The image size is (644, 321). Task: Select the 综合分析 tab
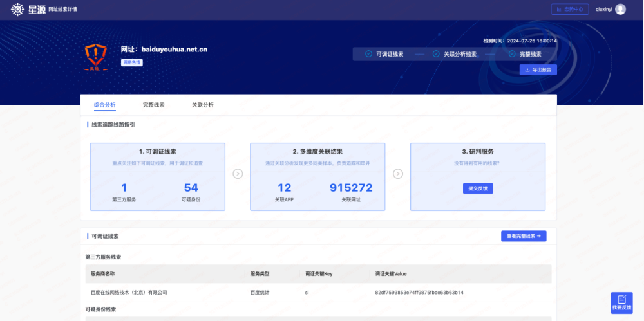coord(104,105)
